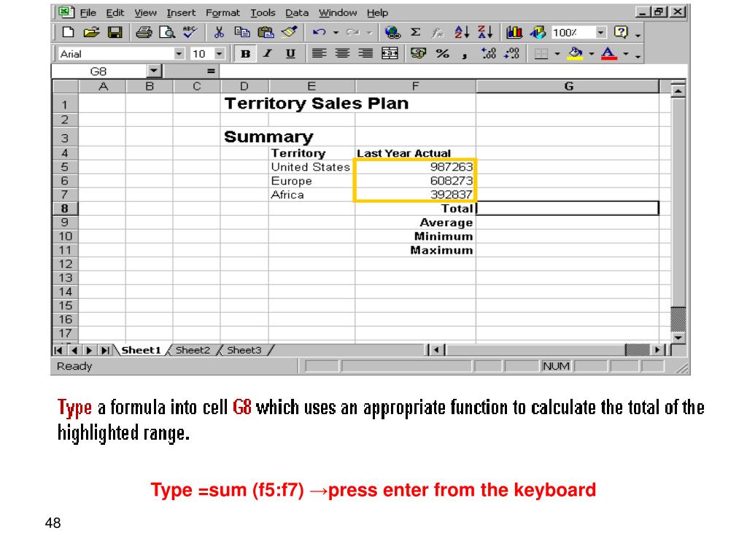Open a file with the Open folder icon
Screen dimensions: 747x560
coord(91,32)
